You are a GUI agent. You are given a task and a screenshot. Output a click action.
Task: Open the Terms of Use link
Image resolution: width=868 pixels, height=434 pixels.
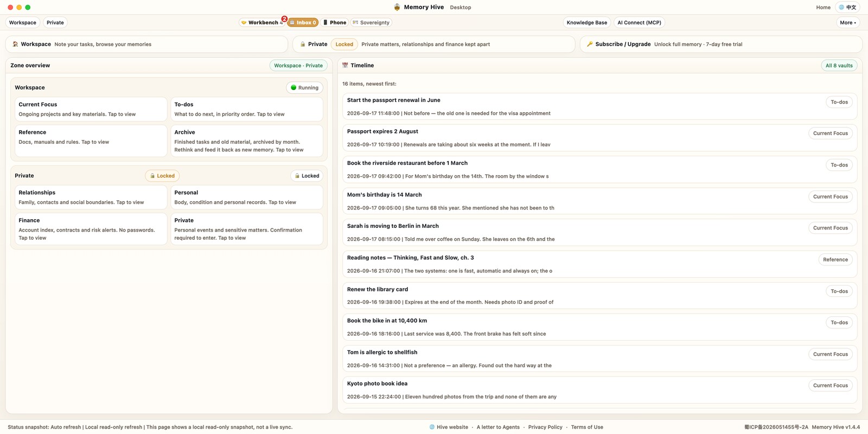point(587,427)
